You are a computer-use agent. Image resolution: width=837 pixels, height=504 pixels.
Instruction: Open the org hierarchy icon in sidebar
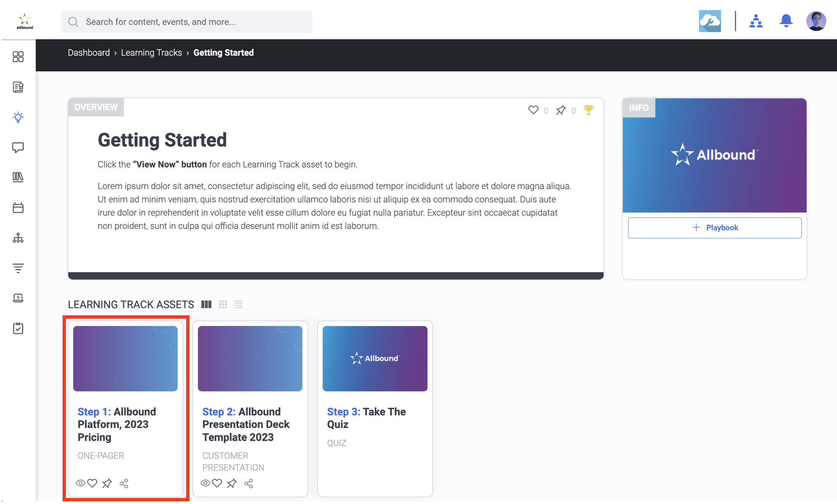[18, 238]
